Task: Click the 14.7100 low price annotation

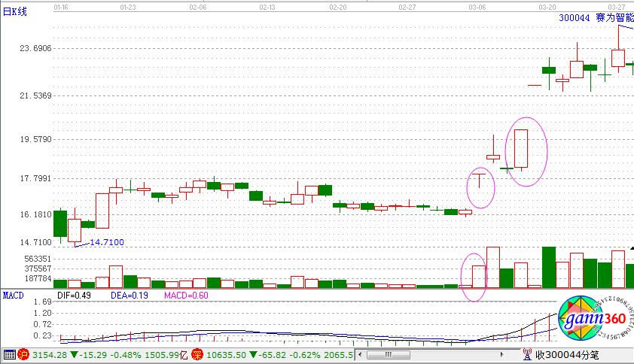Action: coord(107,242)
